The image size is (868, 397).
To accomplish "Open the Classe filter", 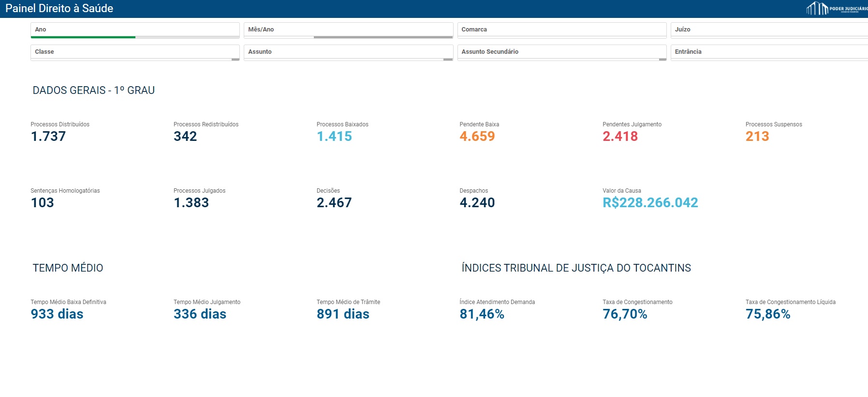I will pyautogui.click(x=135, y=52).
